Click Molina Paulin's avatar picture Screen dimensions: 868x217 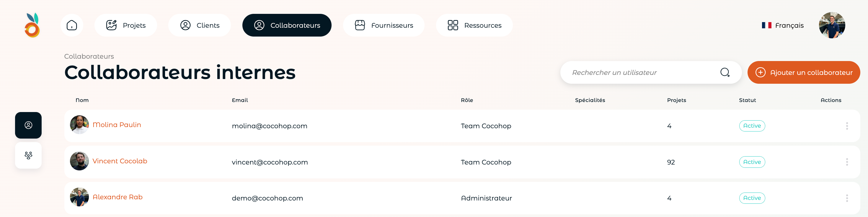[x=79, y=125]
